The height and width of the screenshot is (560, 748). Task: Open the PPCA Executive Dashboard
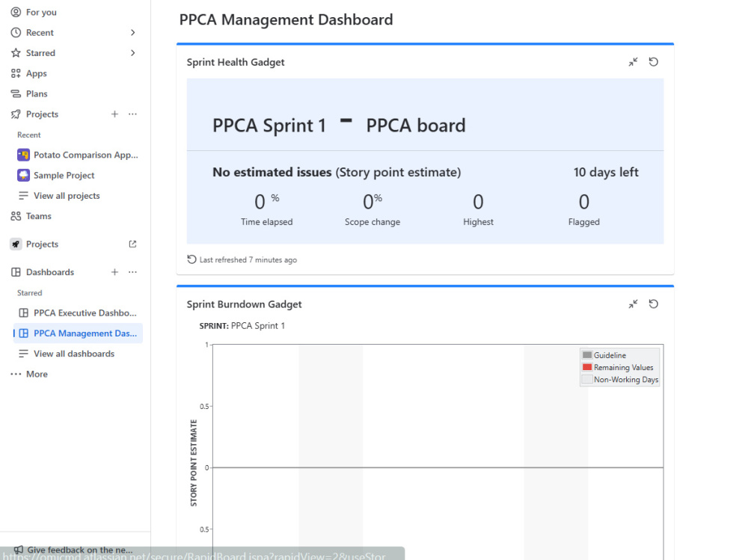coord(78,313)
